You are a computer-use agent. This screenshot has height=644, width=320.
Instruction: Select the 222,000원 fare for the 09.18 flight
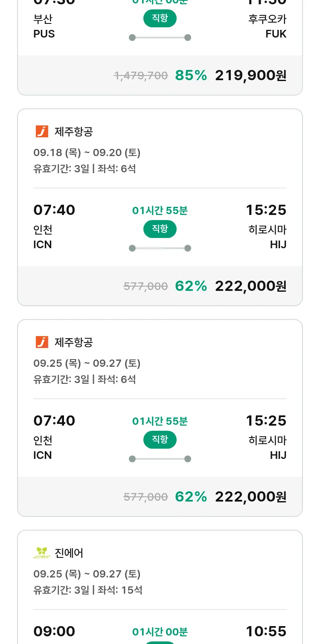[x=250, y=286]
